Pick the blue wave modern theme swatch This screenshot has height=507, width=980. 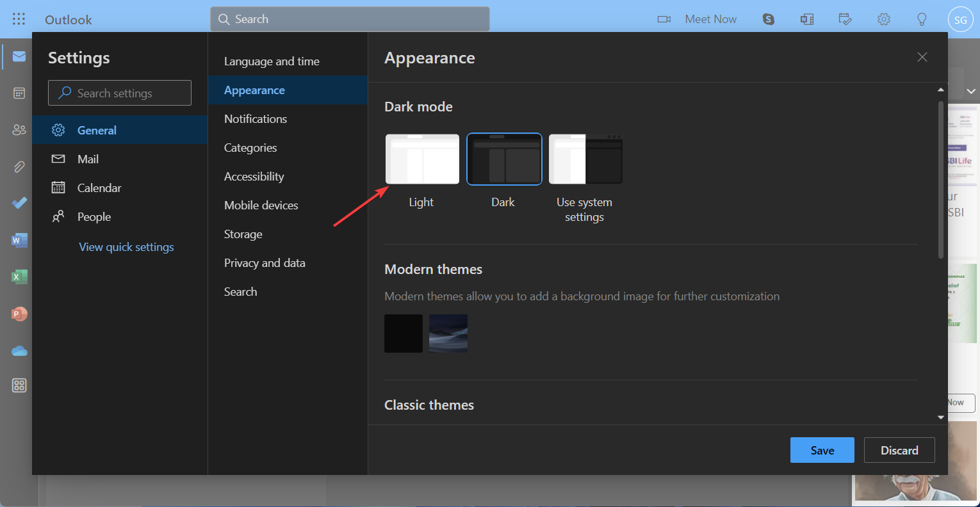click(x=448, y=334)
